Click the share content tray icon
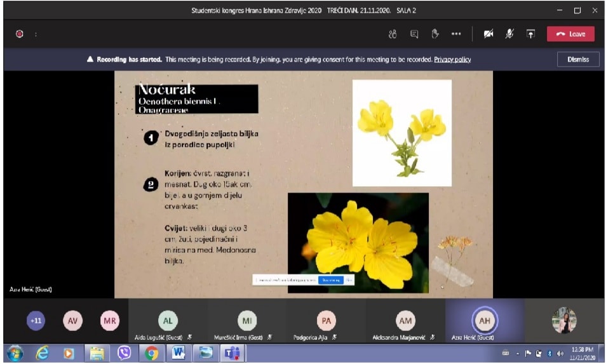This screenshot has height=364, width=606. (530, 34)
